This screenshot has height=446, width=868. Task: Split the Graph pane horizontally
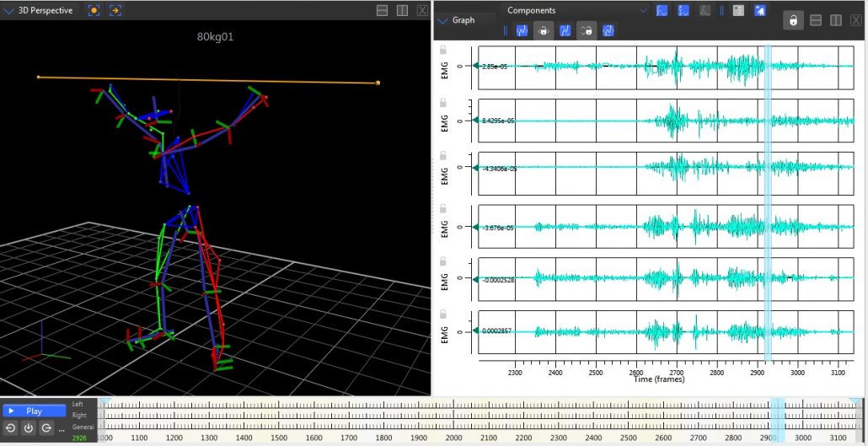tap(816, 20)
